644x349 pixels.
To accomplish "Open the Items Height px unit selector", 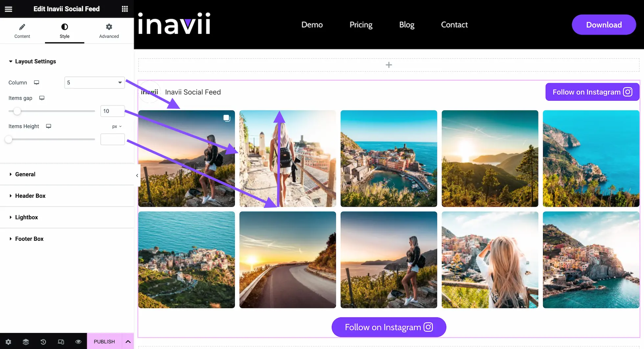I will pyautogui.click(x=117, y=126).
